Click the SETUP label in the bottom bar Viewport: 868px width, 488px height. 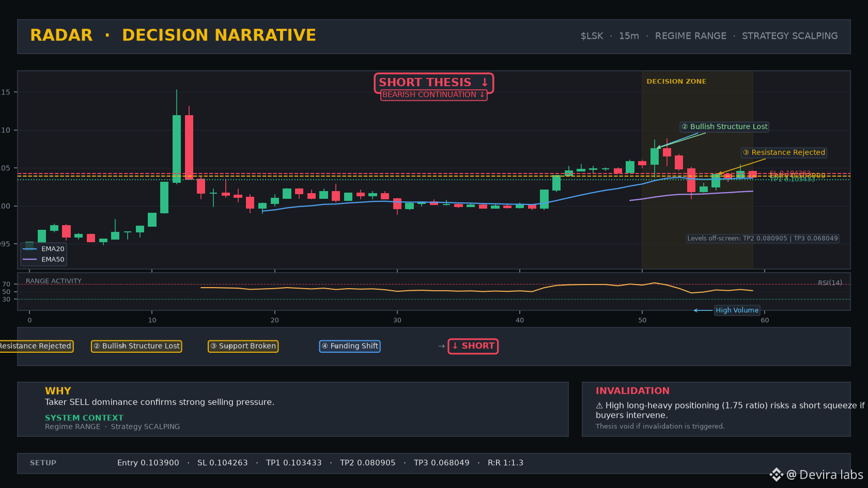[x=43, y=463]
